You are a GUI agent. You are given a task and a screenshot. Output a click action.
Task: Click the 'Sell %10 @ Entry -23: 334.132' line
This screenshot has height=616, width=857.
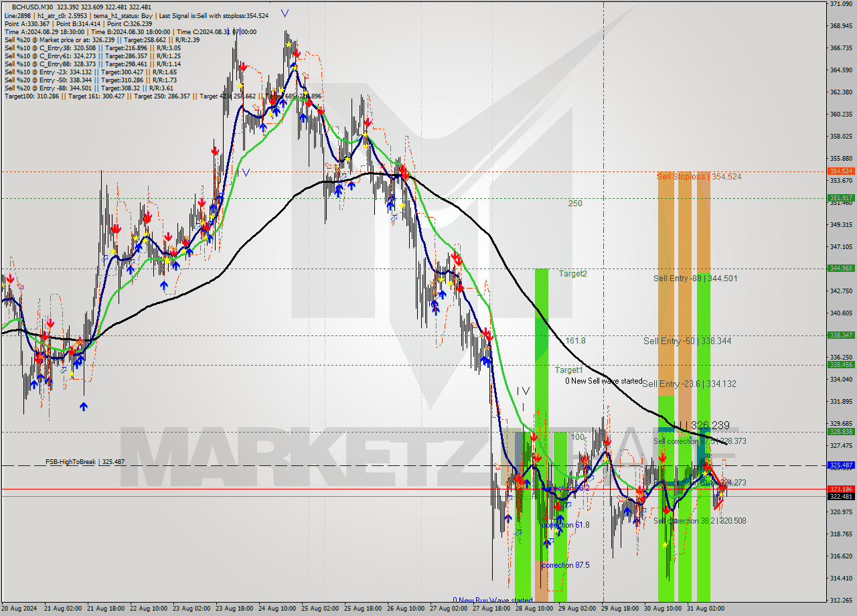coord(91,72)
